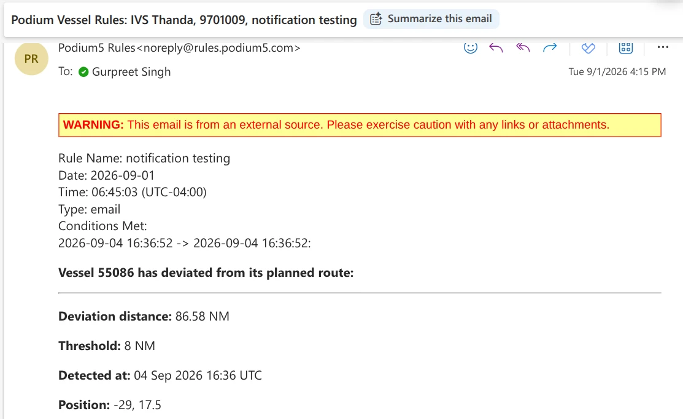Viewport: 684px width, 420px height.
Task: Select the email subject line text
Action: point(184,20)
